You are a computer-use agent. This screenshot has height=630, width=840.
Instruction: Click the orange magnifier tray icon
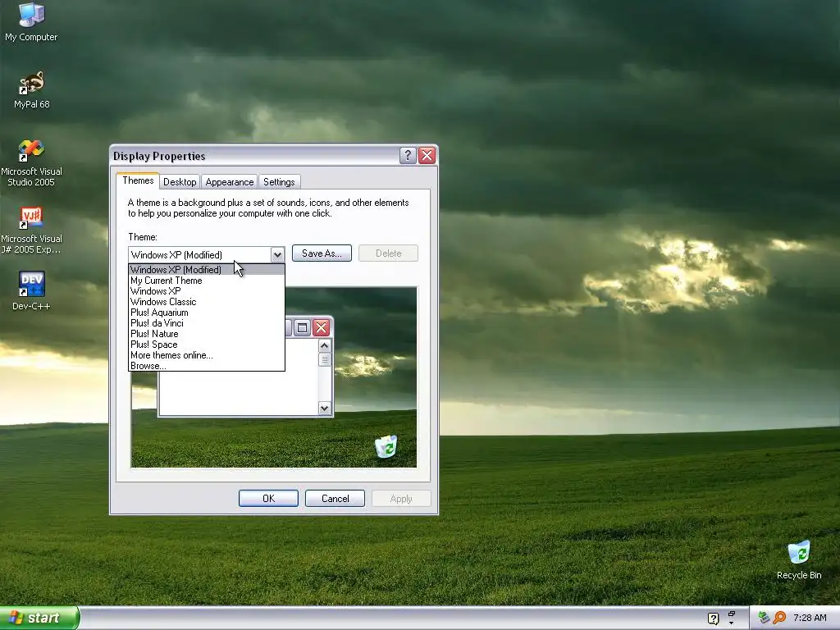click(779, 618)
